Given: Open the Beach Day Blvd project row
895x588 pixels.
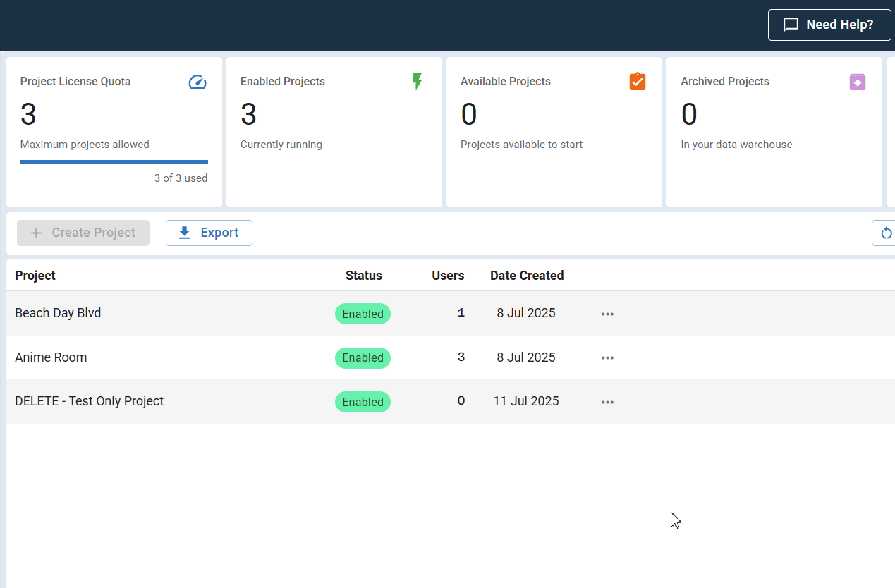Looking at the screenshot, I should click(58, 313).
